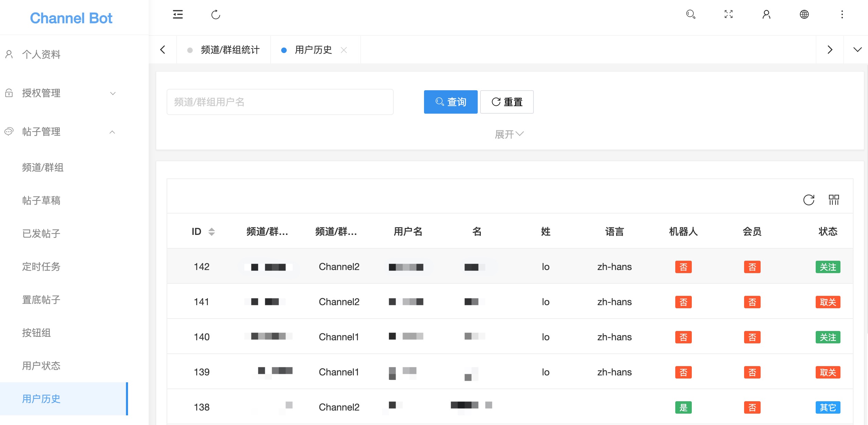
Task: Click the 授权管理 lock icon
Action: (x=9, y=93)
